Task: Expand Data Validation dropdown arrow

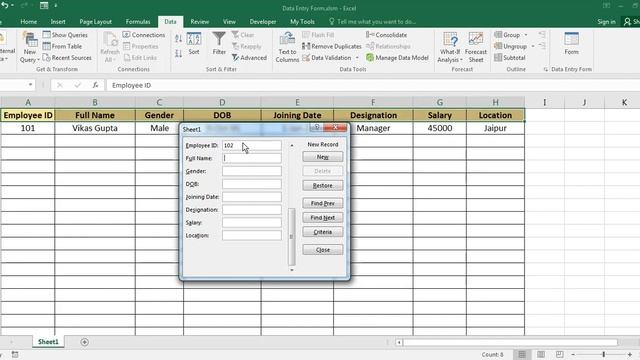Action: (x=357, y=58)
